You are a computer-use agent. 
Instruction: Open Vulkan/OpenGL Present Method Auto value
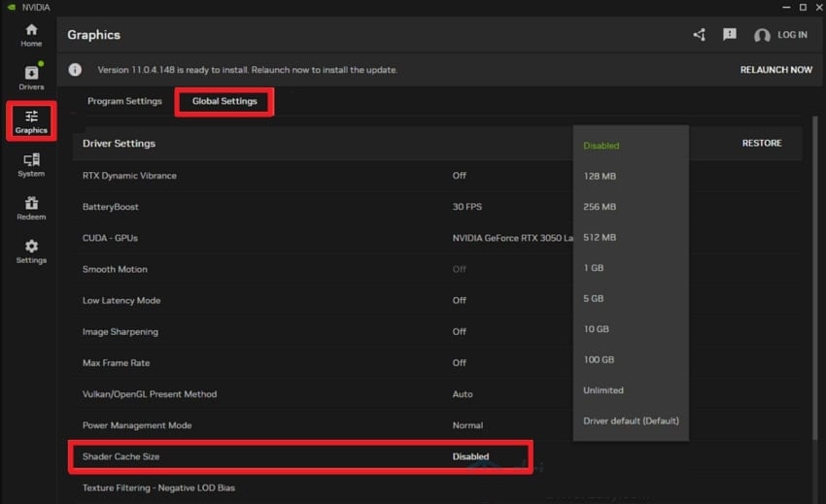tap(462, 394)
